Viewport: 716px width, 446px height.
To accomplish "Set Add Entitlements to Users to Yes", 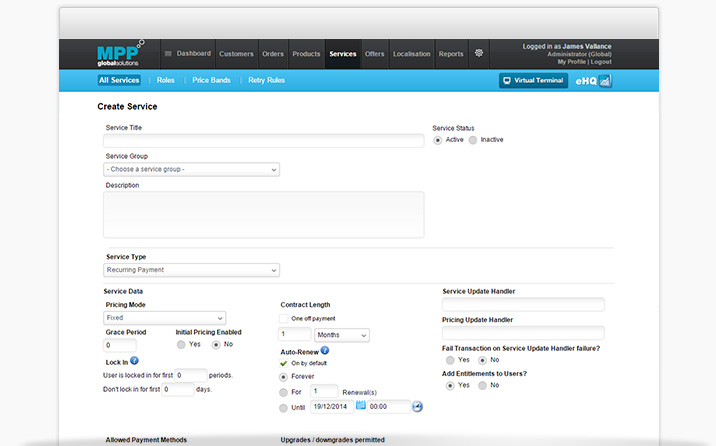I will tap(450, 386).
